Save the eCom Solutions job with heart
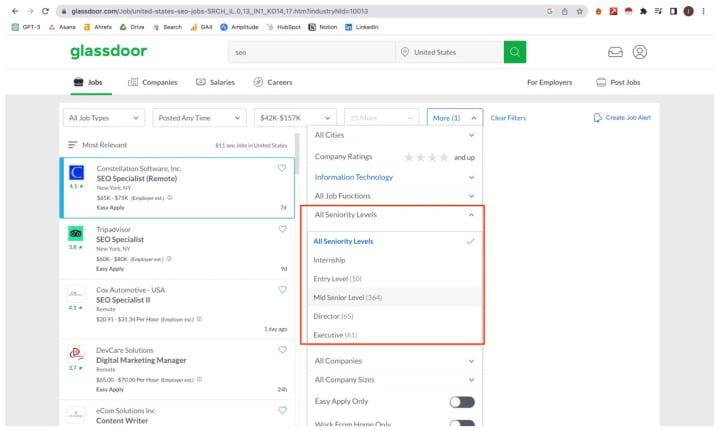This screenshot has width=720, height=430. pyautogui.click(x=282, y=410)
